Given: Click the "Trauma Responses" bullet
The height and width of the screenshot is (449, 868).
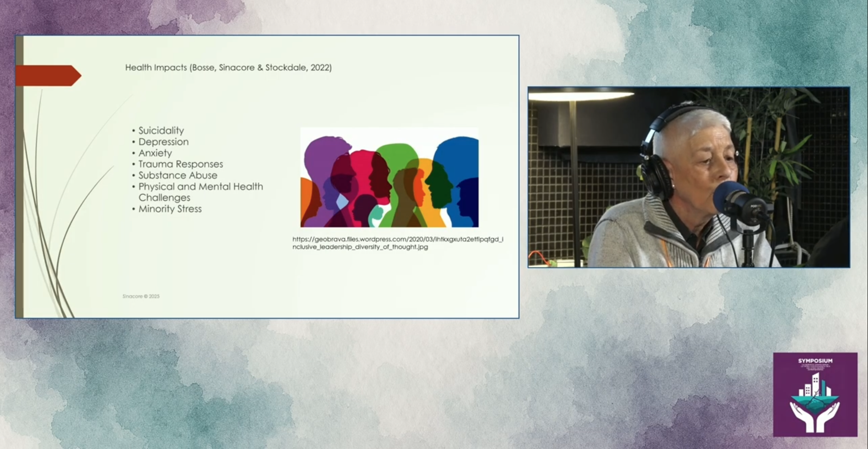Looking at the screenshot, I should [x=180, y=164].
